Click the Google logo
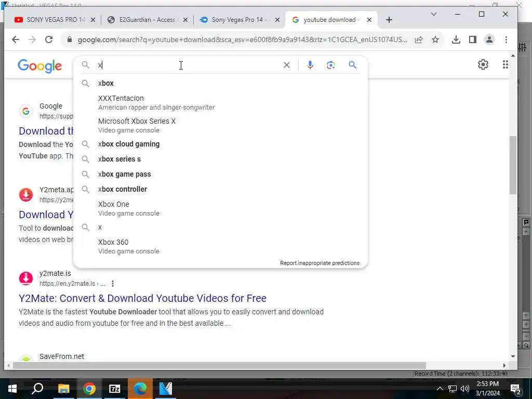 (x=39, y=65)
